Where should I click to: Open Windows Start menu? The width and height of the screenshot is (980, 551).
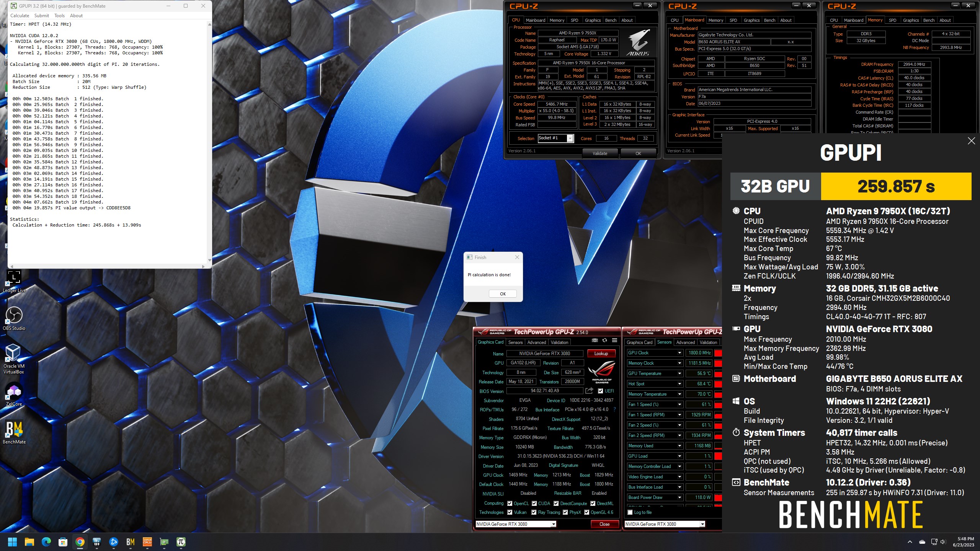pos(12,542)
